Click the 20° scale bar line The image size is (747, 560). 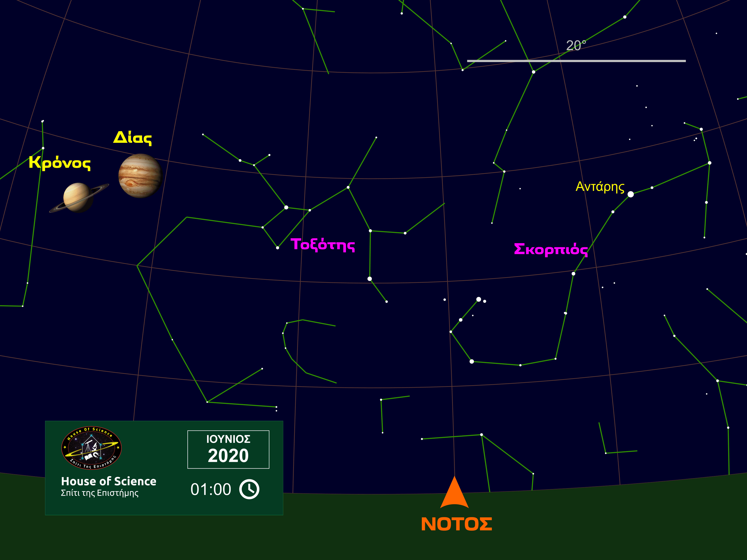coord(576,61)
